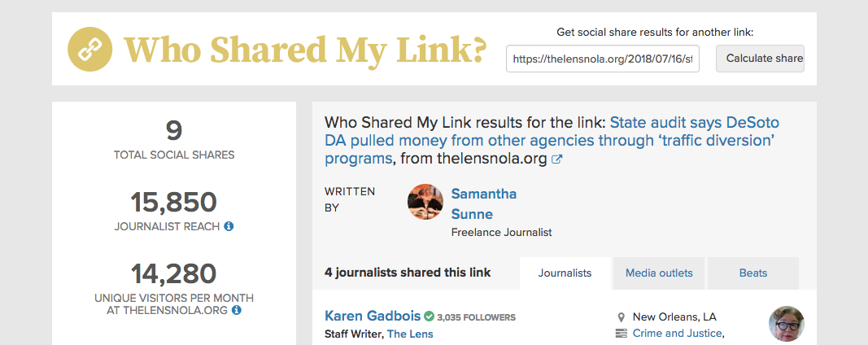Open the external link icon after thelensnola.org

coord(557,159)
